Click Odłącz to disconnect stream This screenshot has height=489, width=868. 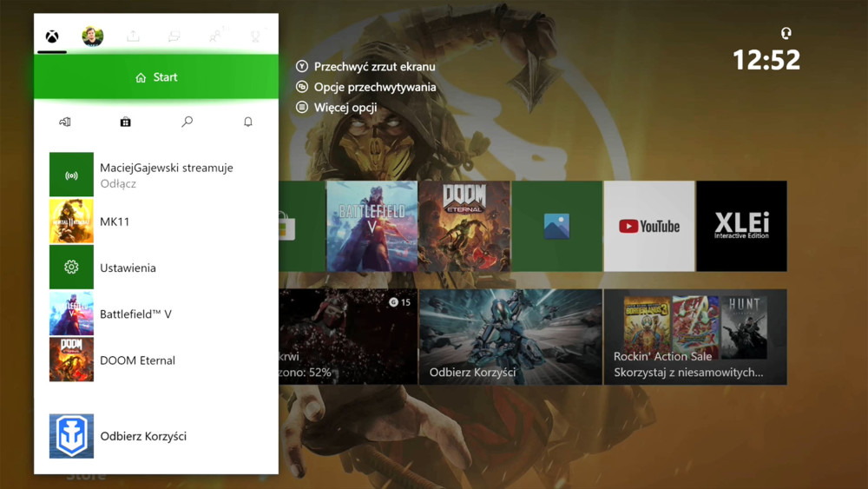coord(118,184)
